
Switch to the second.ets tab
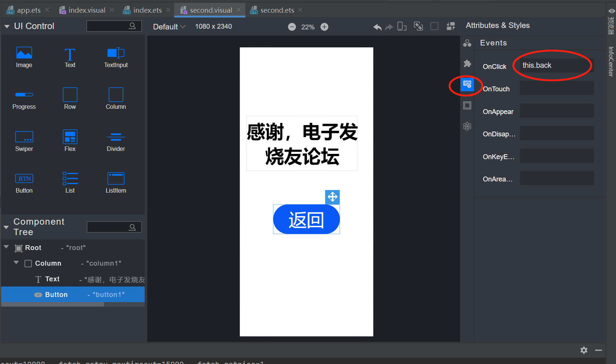277,10
